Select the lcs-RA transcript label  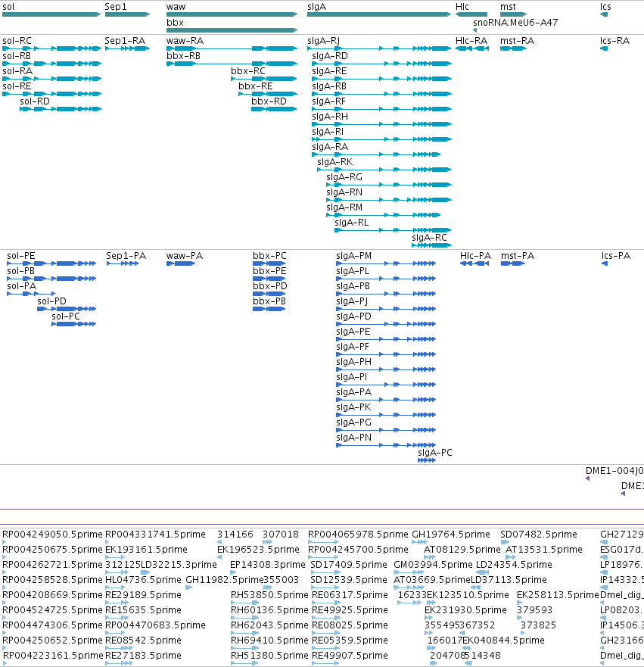coord(614,41)
